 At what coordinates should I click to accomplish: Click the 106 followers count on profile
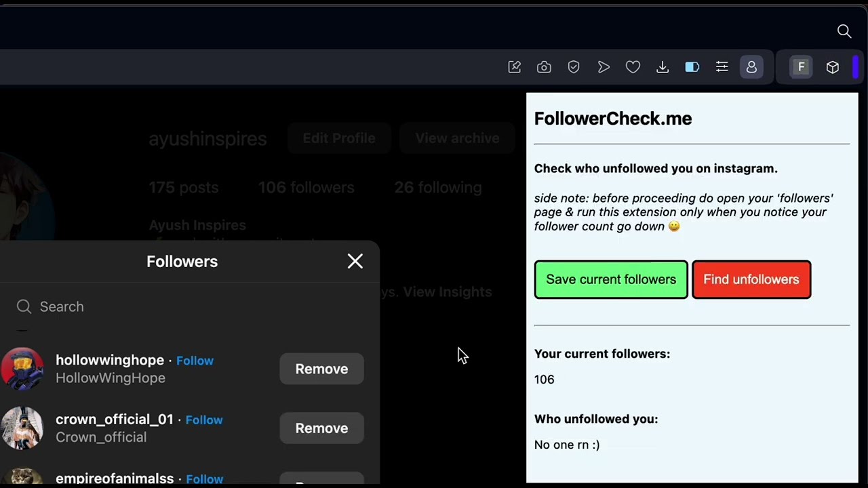[x=306, y=188]
